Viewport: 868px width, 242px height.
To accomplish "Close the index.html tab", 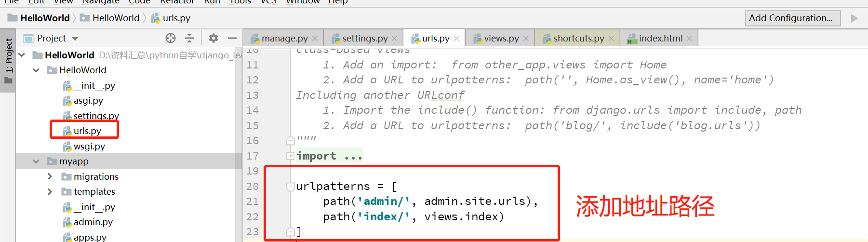I will click(689, 39).
